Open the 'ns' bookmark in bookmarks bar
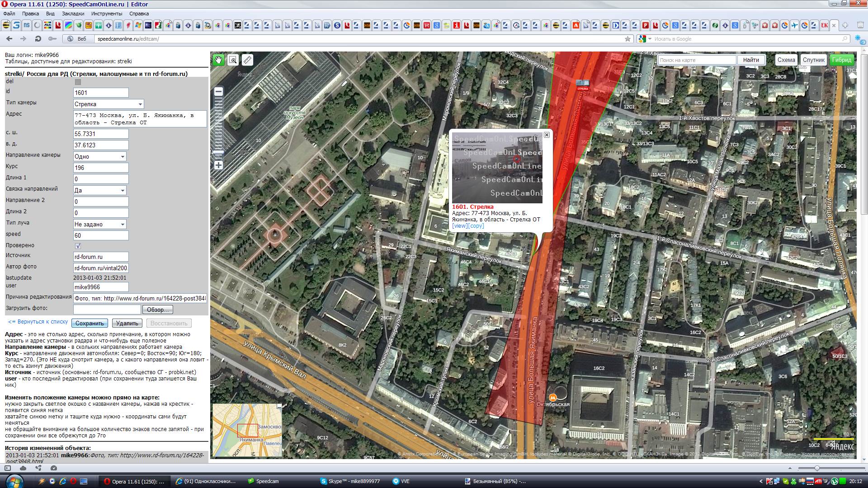Screen dimensions: 868x488 pyautogui.click(x=27, y=25)
